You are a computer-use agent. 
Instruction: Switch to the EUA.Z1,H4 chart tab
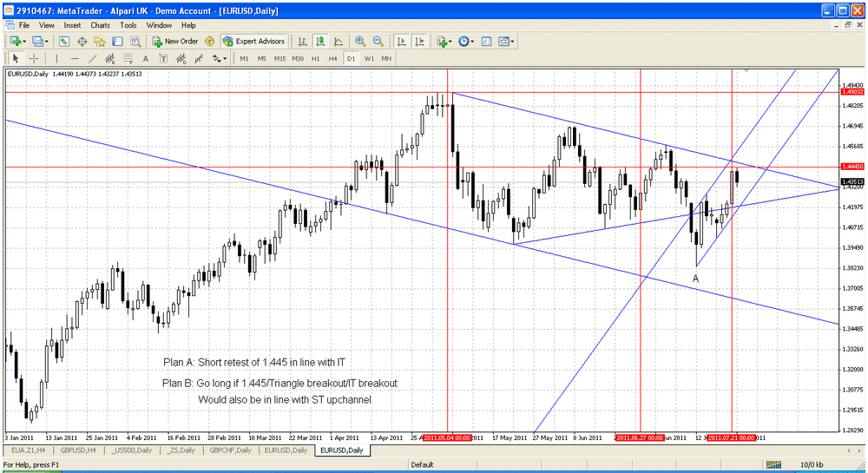[27, 450]
